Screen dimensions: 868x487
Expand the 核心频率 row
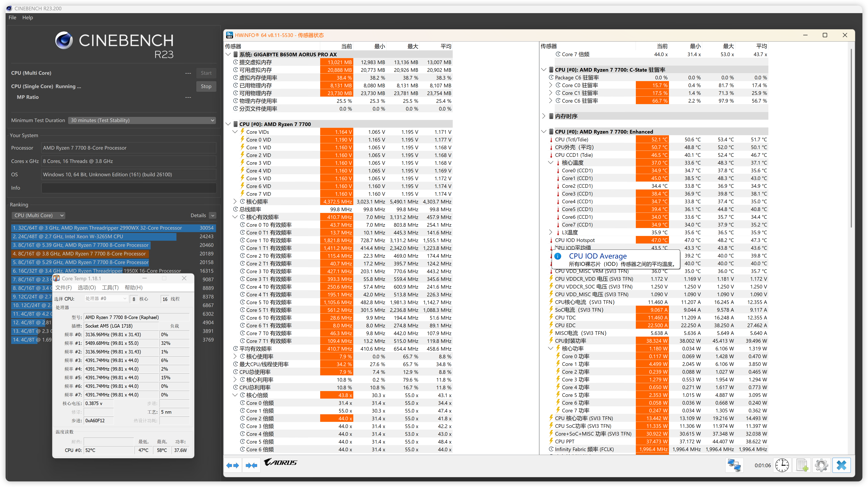pos(235,202)
